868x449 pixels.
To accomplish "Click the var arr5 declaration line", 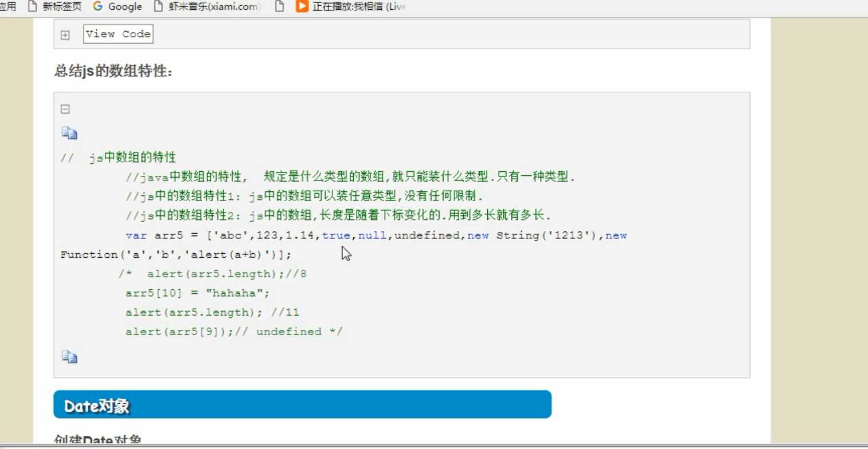I will [x=376, y=235].
